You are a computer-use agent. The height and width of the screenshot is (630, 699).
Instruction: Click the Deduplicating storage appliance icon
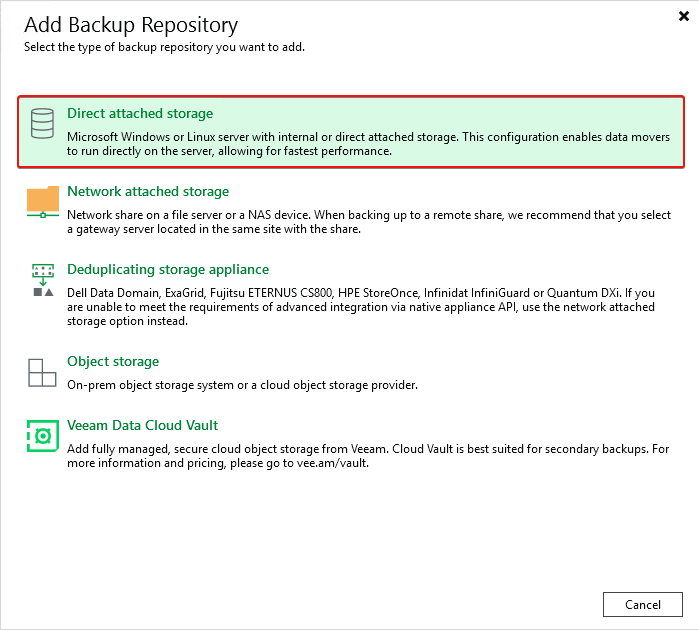coord(43,280)
